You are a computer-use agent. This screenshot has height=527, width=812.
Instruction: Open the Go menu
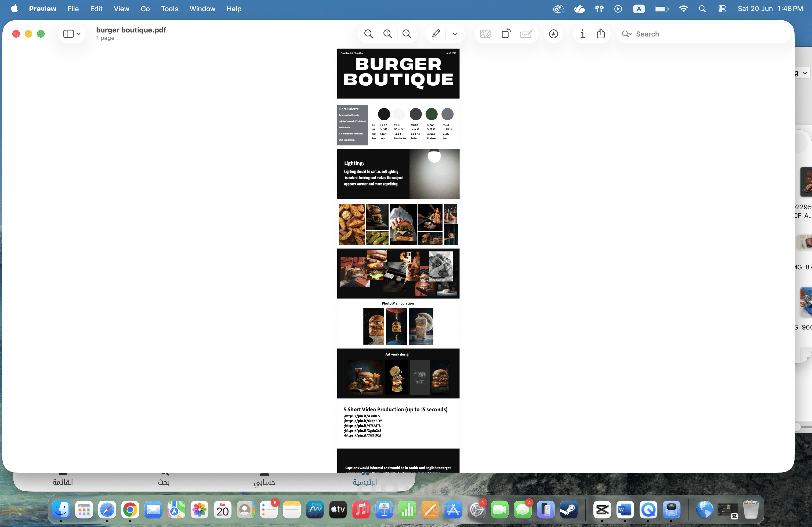click(x=145, y=9)
